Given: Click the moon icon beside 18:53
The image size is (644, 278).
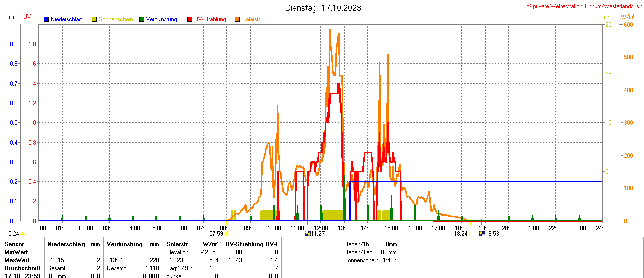Looking at the screenshot, I should [x=481, y=234].
